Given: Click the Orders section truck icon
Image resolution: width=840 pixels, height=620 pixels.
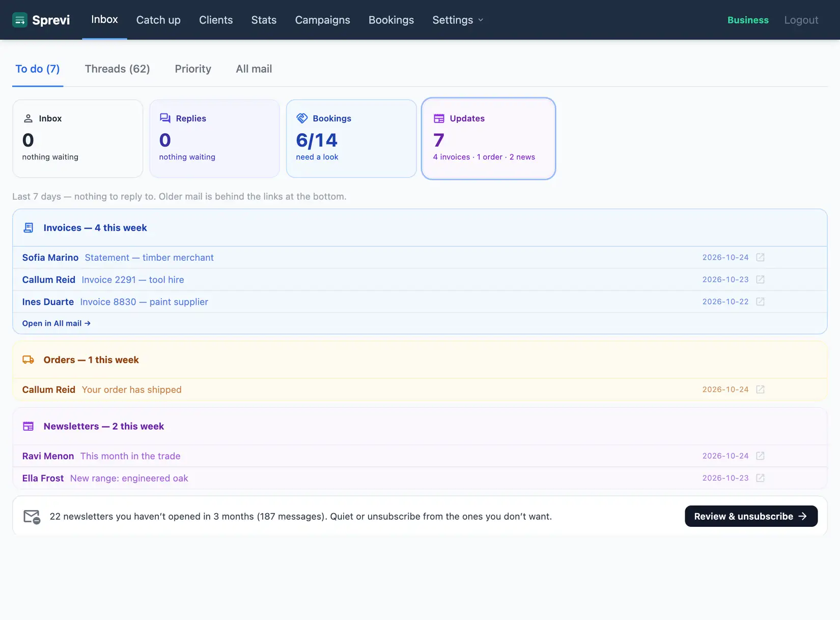Looking at the screenshot, I should pyautogui.click(x=29, y=360).
